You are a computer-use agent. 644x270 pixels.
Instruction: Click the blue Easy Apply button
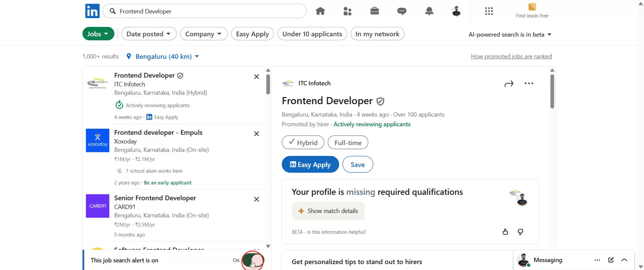point(310,164)
